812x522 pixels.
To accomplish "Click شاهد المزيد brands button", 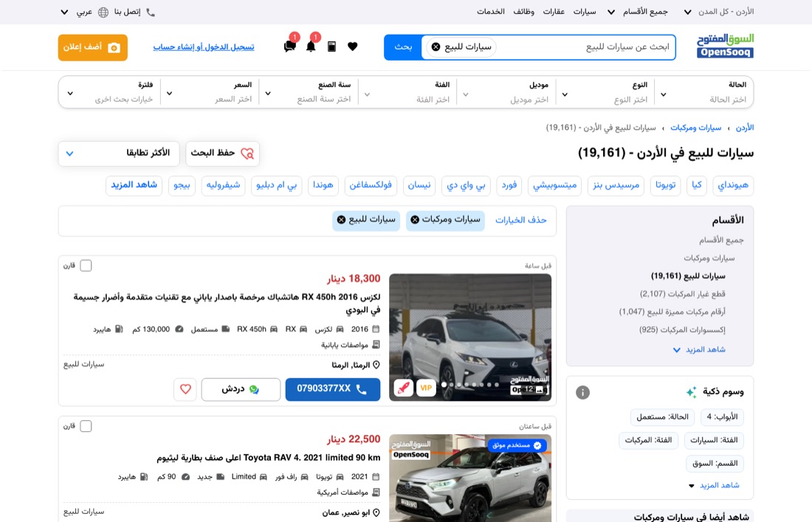I will 134,185.
